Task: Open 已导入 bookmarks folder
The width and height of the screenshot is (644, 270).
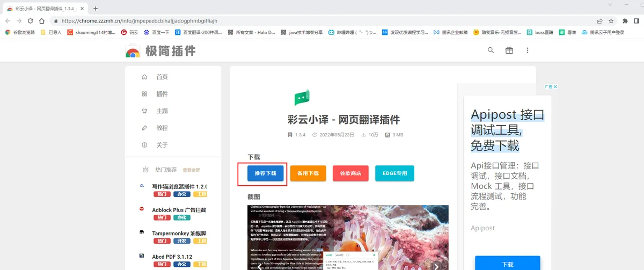Action: pos(52,32)
